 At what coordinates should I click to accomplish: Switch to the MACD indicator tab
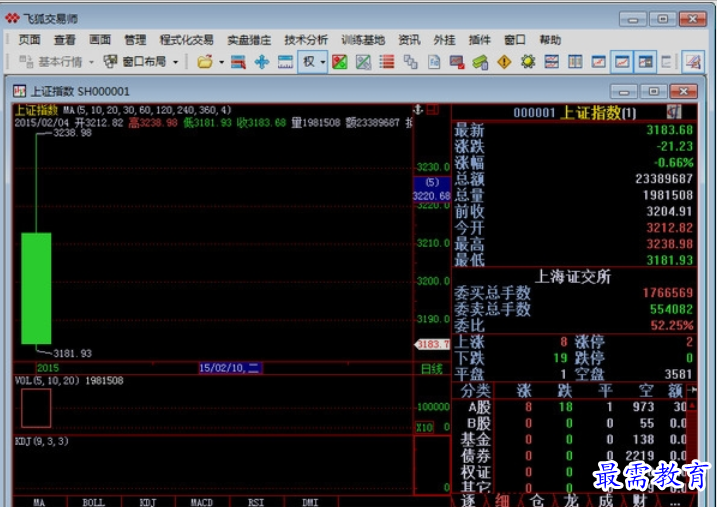pos(202,502)
